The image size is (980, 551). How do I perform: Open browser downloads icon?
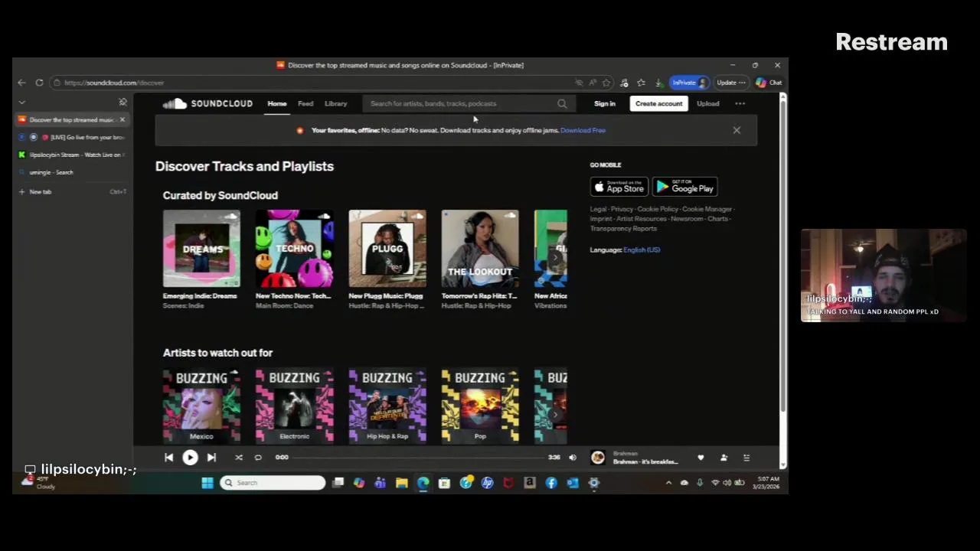click(658, 83)
